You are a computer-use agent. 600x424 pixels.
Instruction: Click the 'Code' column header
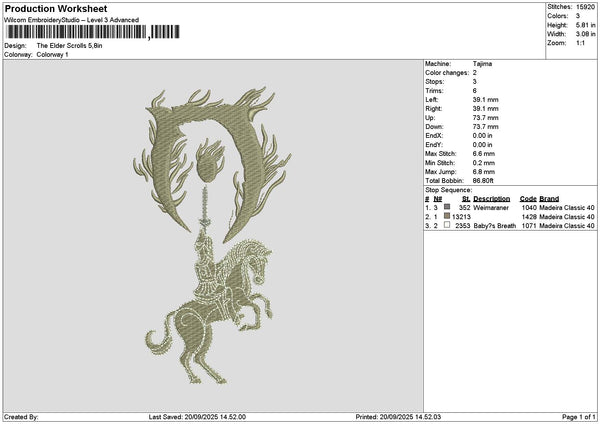528,199
